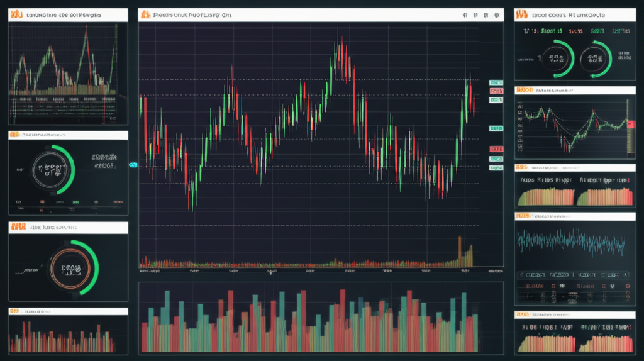Click the red price tag on the right mini chart
Screen dimensions: 644x361
coord(631,125)
